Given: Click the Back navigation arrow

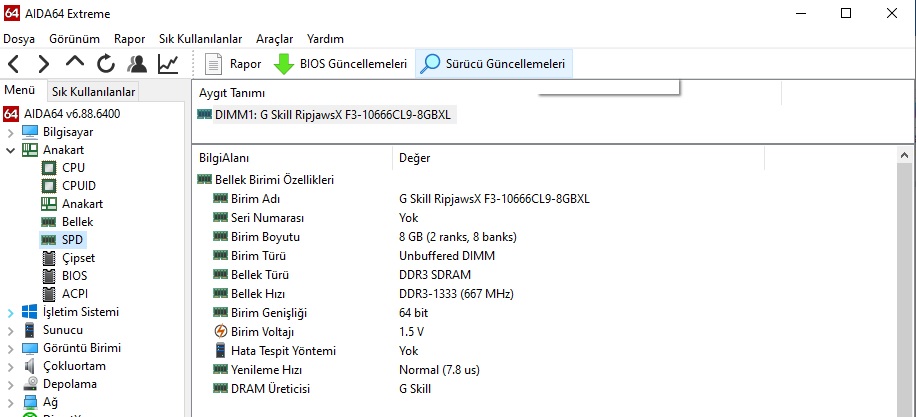Looking at the screenshot, I should tap(13, 64).
